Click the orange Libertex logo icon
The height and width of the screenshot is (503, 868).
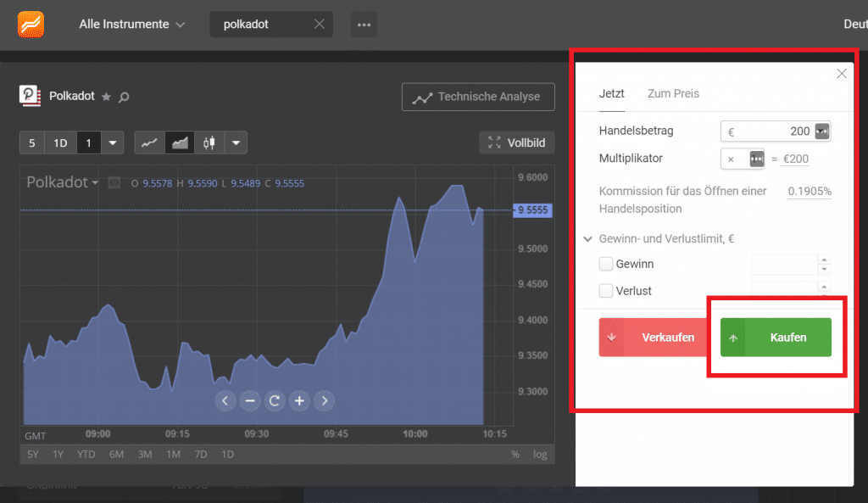click(x=31, y=25)
